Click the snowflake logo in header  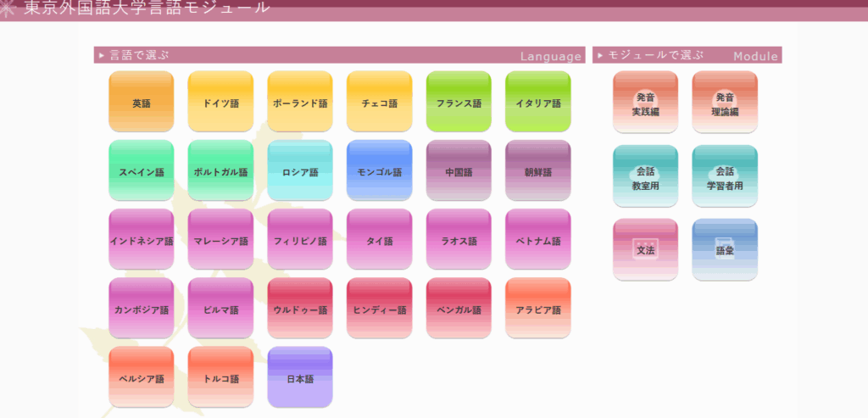point(8,9)
